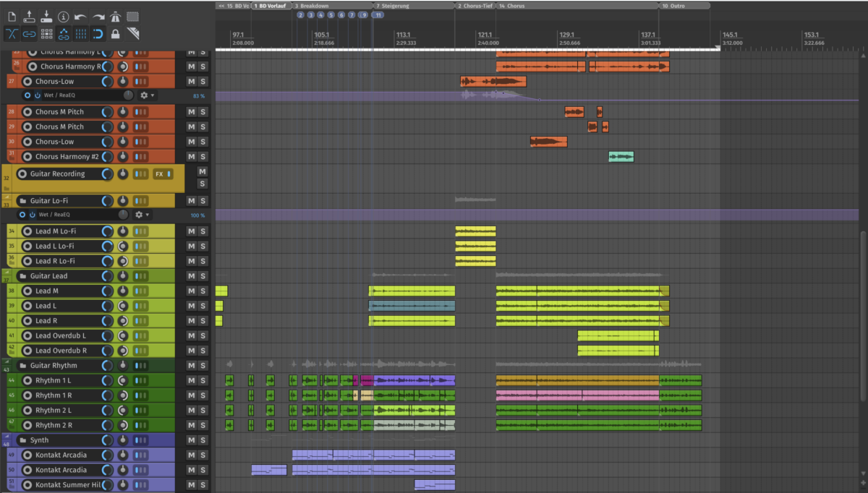The image size is (868, 493).
Task: Click the Kontakt Summer Hil track name
Action: (68, 485)
